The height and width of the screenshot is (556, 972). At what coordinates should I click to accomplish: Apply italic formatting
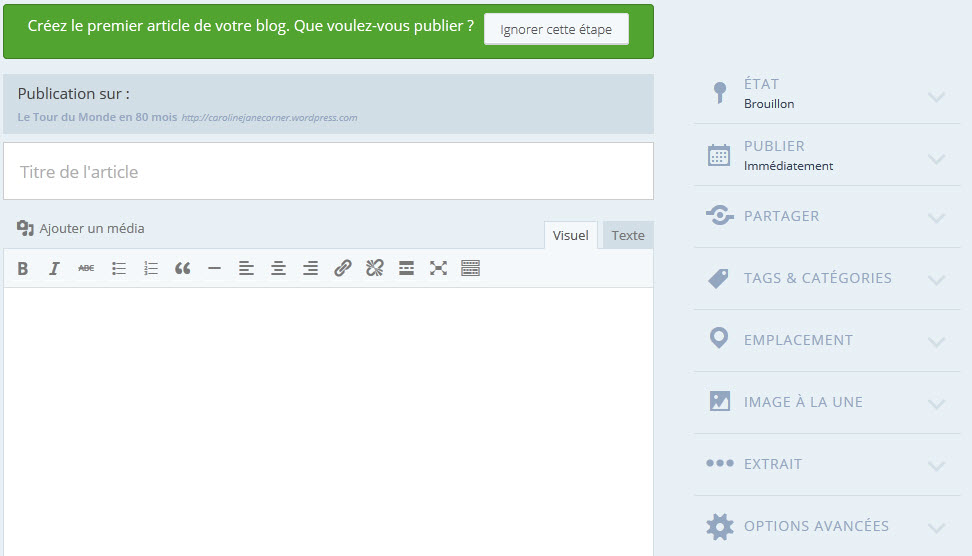[55, 268]
